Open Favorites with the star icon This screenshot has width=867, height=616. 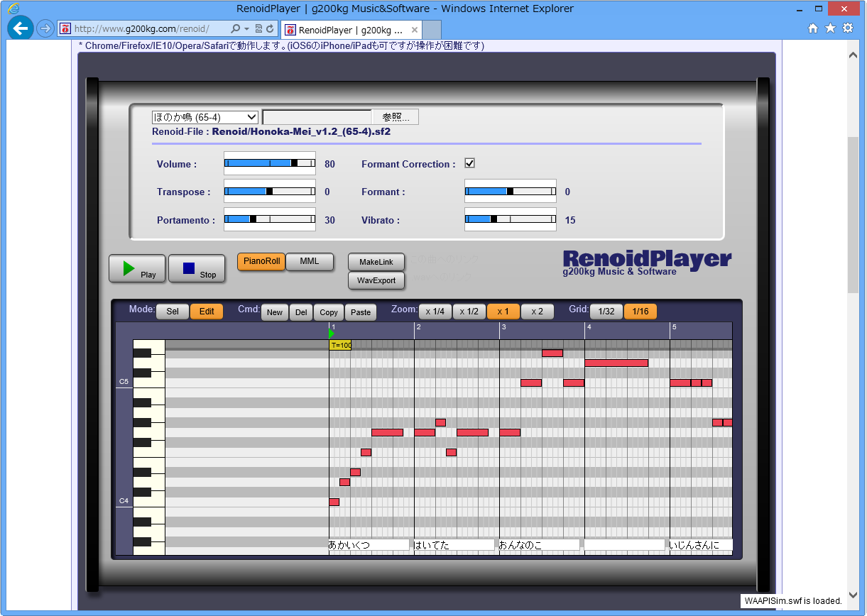tap(830, 28)
